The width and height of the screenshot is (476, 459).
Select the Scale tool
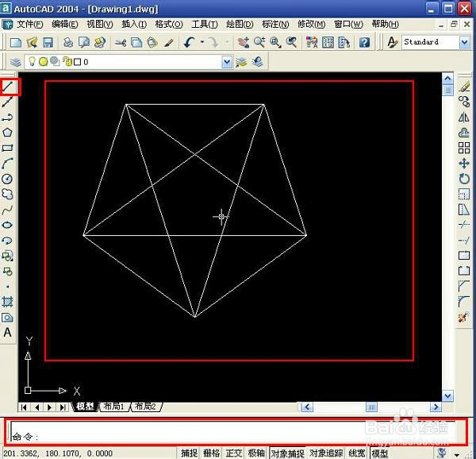464,194
